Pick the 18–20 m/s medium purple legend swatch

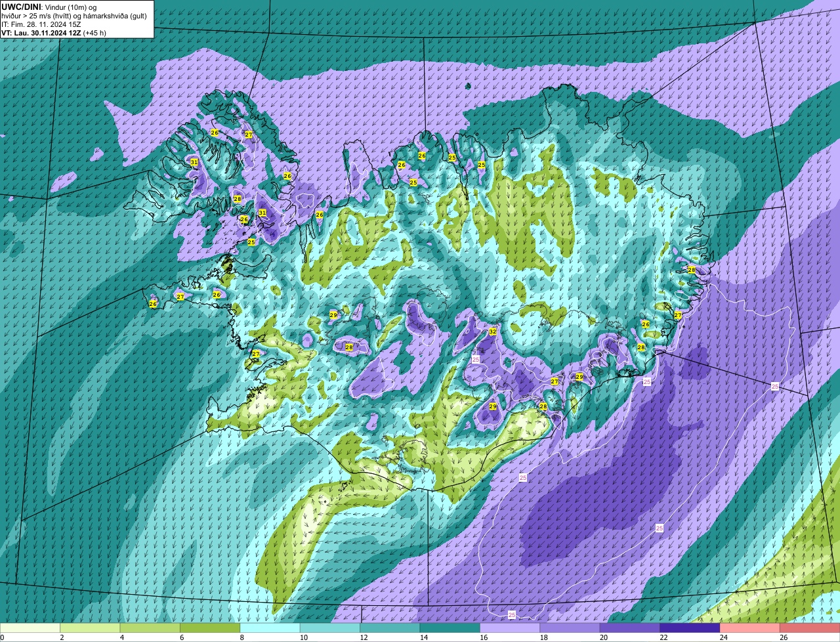(x=570, y=628)
